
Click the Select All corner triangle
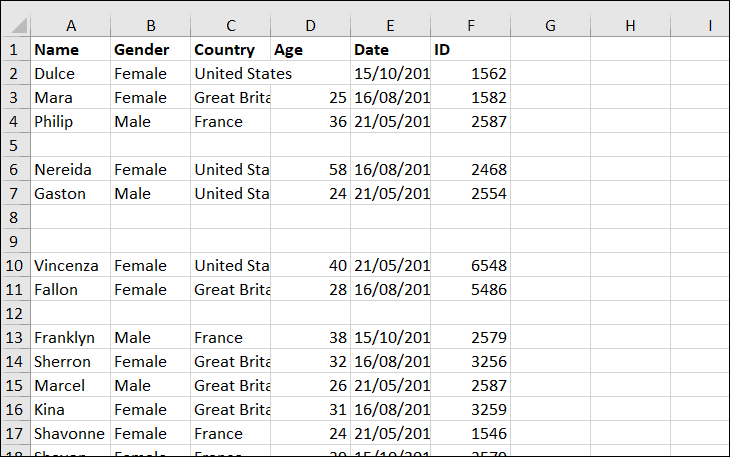(x=16, y=26)
